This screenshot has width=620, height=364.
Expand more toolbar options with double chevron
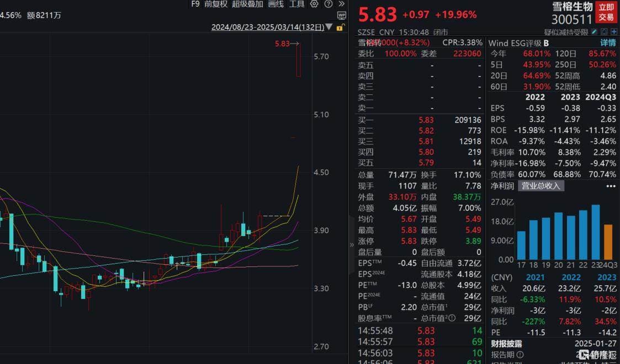tap(342, 4)
